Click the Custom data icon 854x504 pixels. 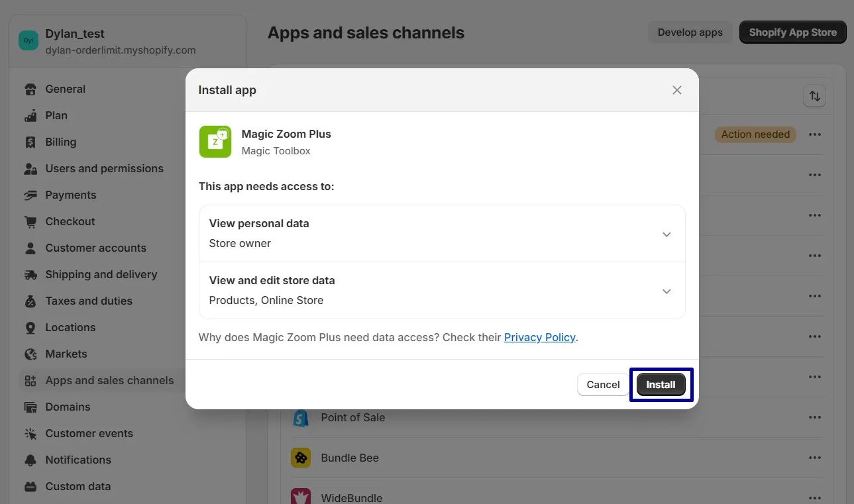(x=30, y=486)
